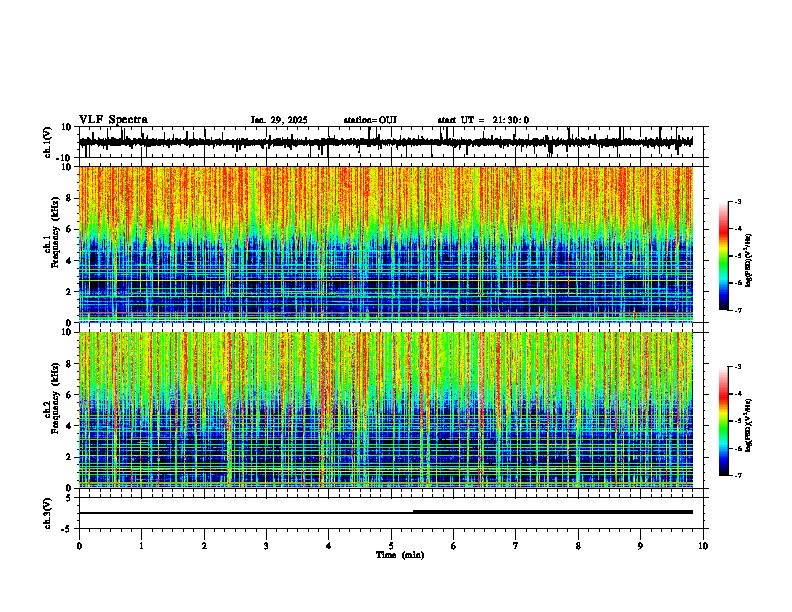
Task: Click the "4" tick on the time axis
Action: coord(329,546)
